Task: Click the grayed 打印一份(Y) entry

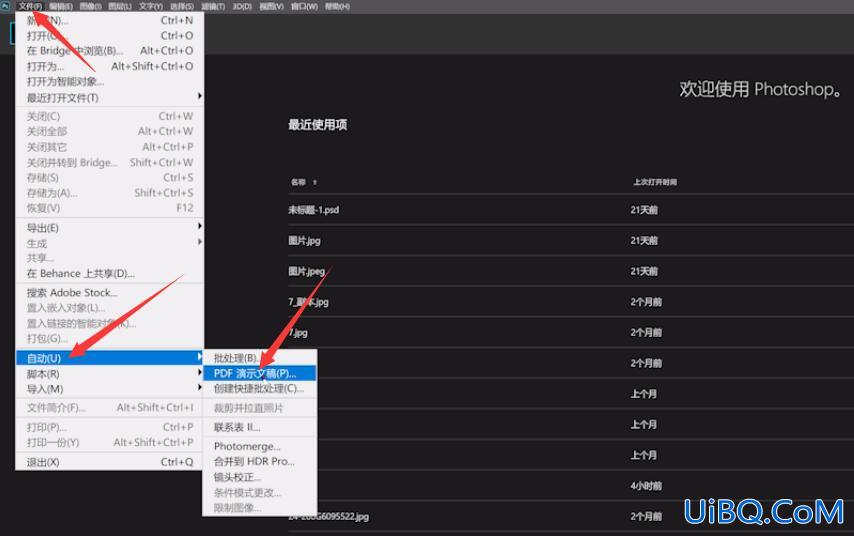Action: pos(109,442)
